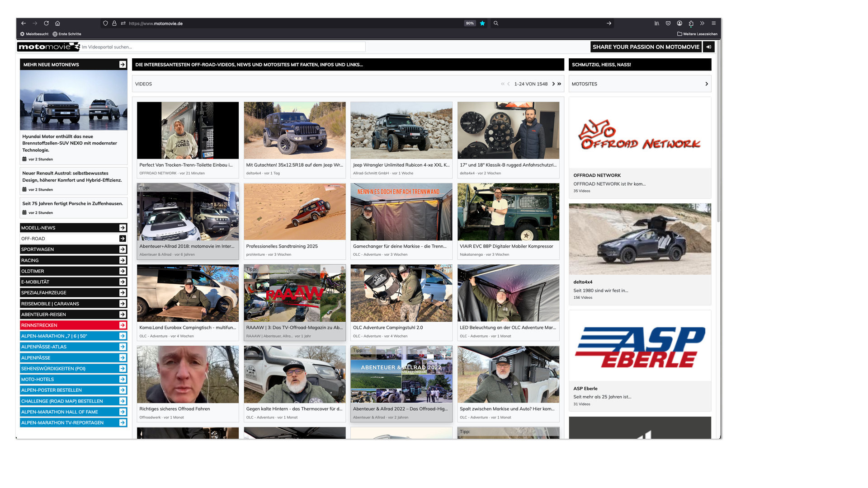Open Koma.Land Eurobox Campingtisch video
The image size is (868, 488).
click(x=188, y=302)
